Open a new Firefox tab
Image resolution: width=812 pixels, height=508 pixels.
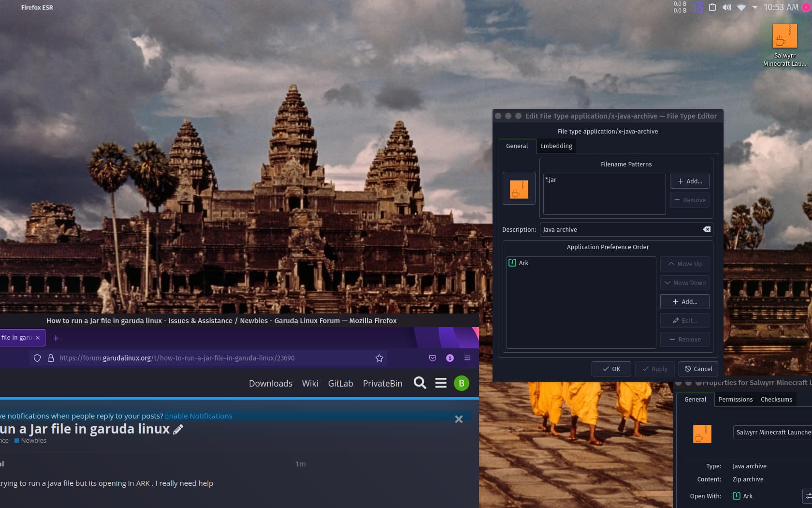point(56,338)
